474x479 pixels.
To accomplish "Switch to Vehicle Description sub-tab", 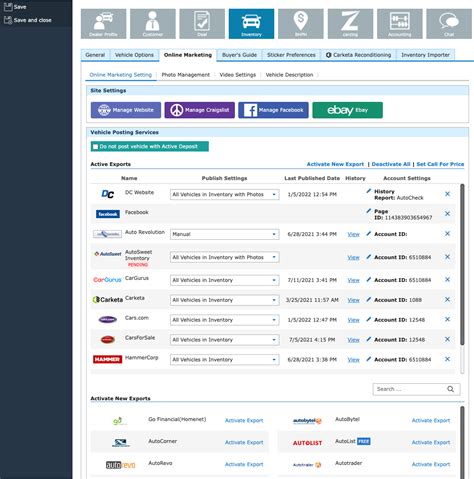I will click(289, 75).
